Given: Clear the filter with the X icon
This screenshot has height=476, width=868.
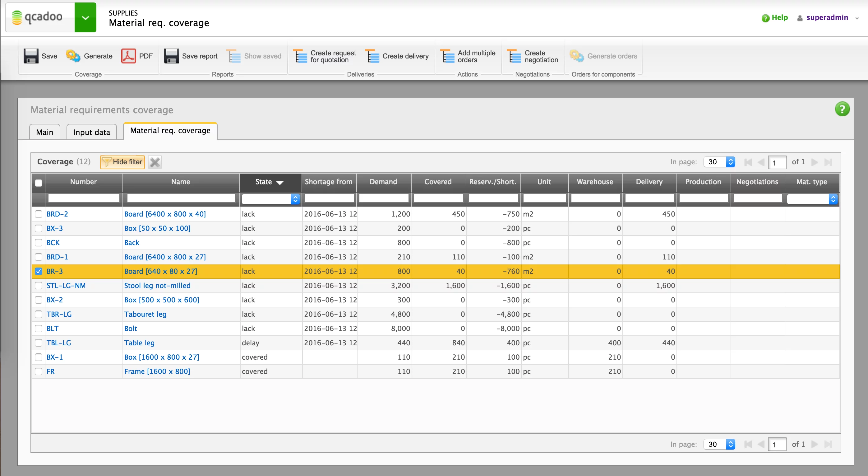Looking at the screenshot, I should pos(155,162).
